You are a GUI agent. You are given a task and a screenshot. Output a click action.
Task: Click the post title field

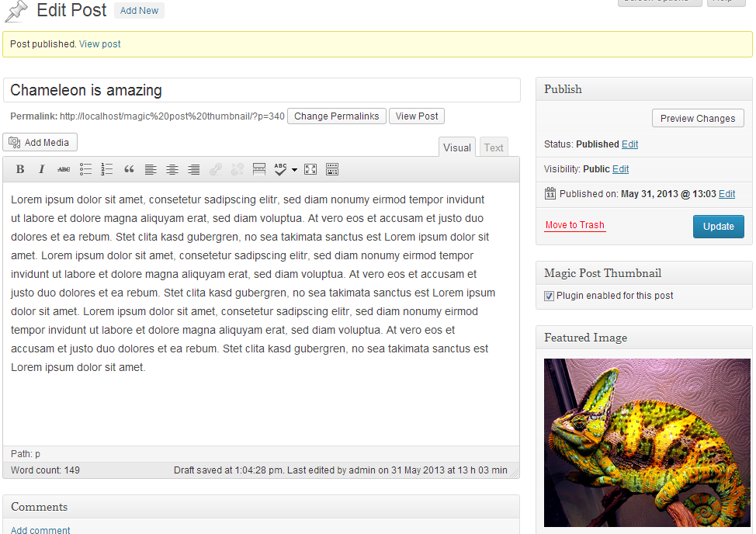point(262,90)
